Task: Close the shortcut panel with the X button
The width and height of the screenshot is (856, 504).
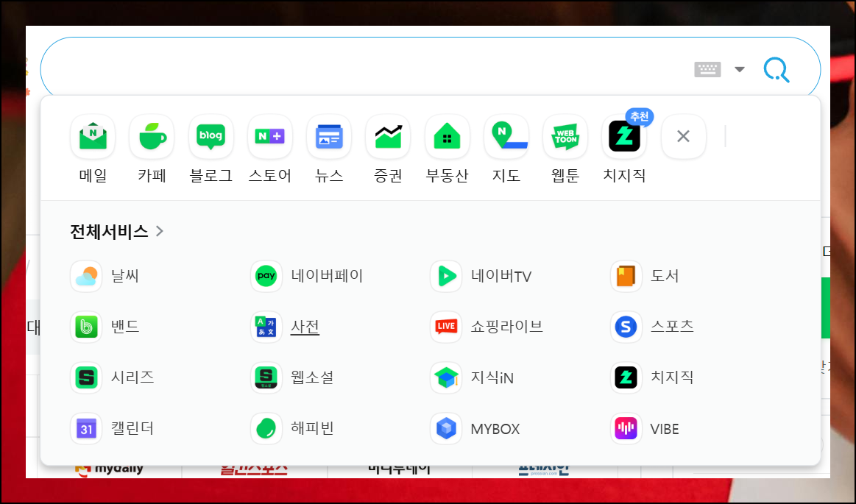Action: 683,136
